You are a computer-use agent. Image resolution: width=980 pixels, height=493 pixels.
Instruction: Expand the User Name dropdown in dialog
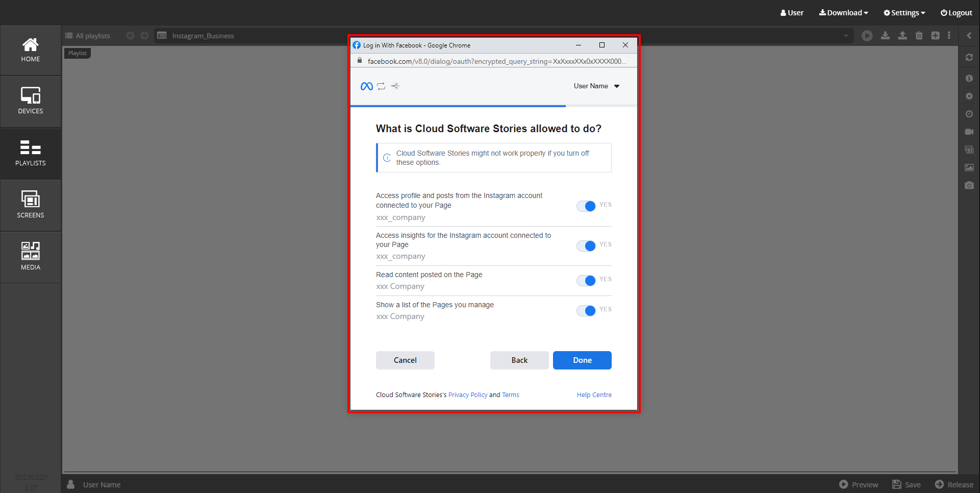(597, 86)
